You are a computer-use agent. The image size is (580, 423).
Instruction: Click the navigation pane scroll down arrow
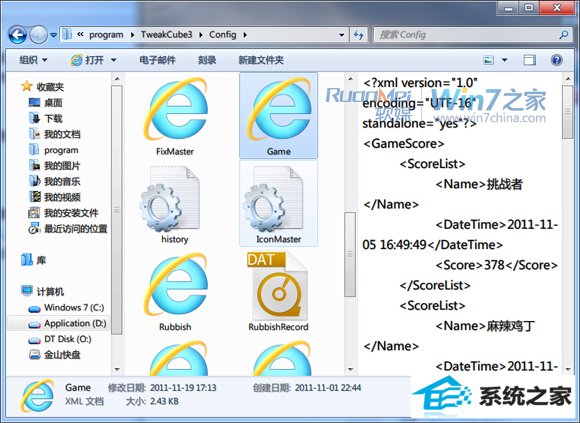coord(117,369)
